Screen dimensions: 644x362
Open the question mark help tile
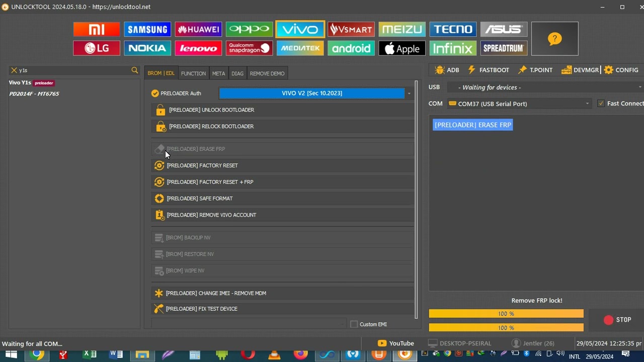[554, 39]
